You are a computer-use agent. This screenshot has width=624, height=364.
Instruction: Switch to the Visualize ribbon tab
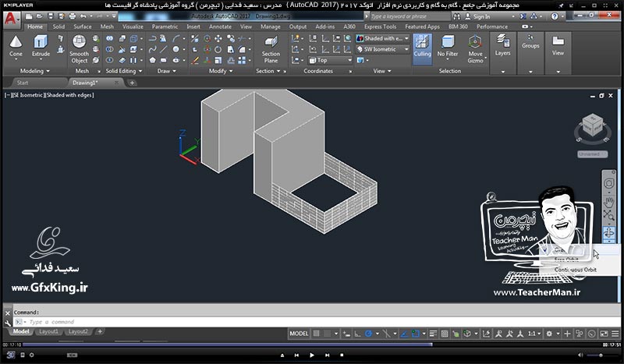point(133,27)
